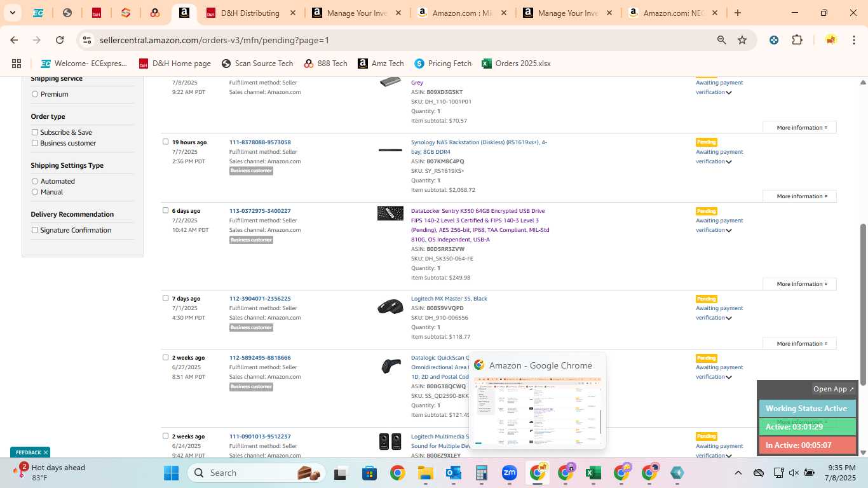Expand payment verification for Datalogic order
This screenshot has width=868, height=488.
coord(729,377)
